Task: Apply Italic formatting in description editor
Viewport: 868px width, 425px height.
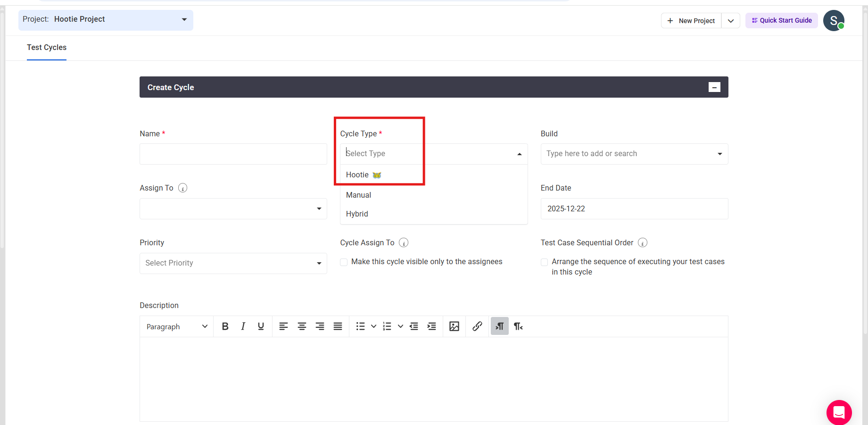Action: click(x=243, y=326)
